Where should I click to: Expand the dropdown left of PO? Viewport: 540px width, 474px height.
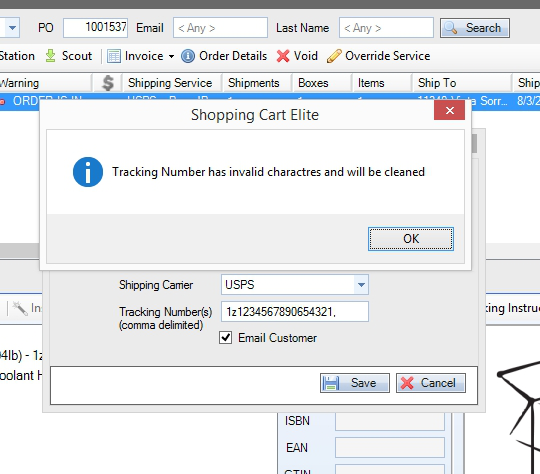coord(12,28)
